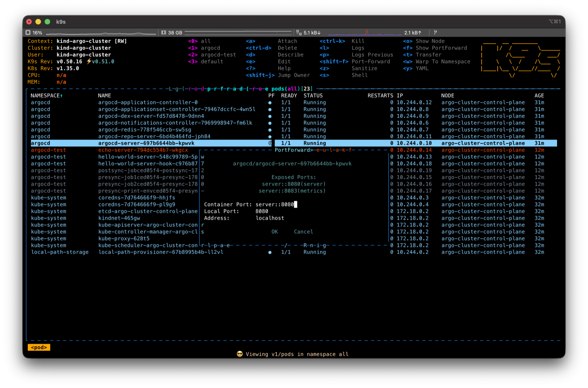This screenshot has height=388, width=588.
Task: Select the <2> argocd-test namespace shortcut
Action: point(212,55)
